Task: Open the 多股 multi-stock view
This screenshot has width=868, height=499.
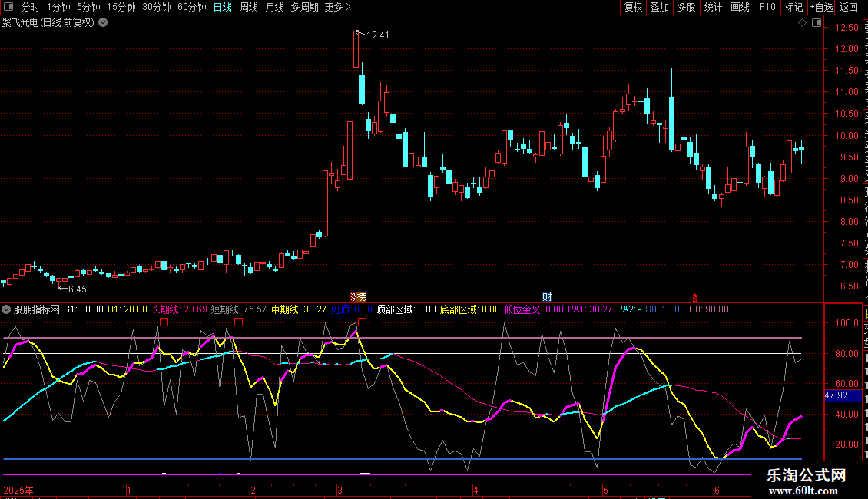Action: pyautogui.click(x=687, y=7)
